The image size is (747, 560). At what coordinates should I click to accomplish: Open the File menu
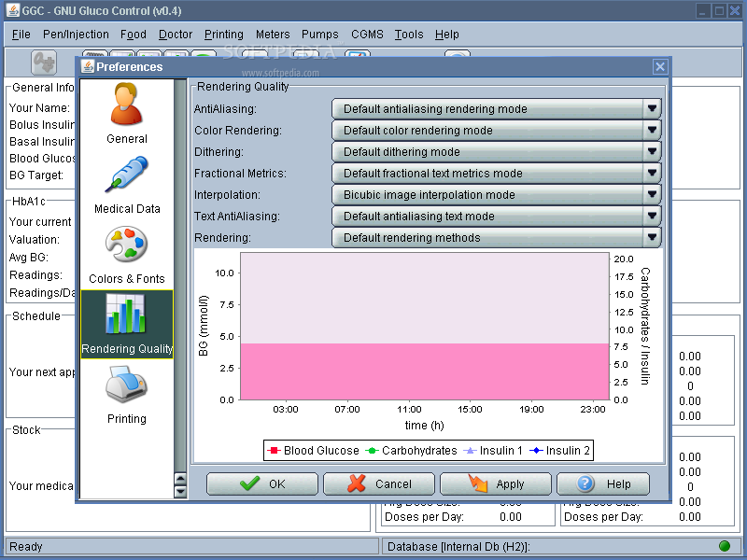coord(21,35)
